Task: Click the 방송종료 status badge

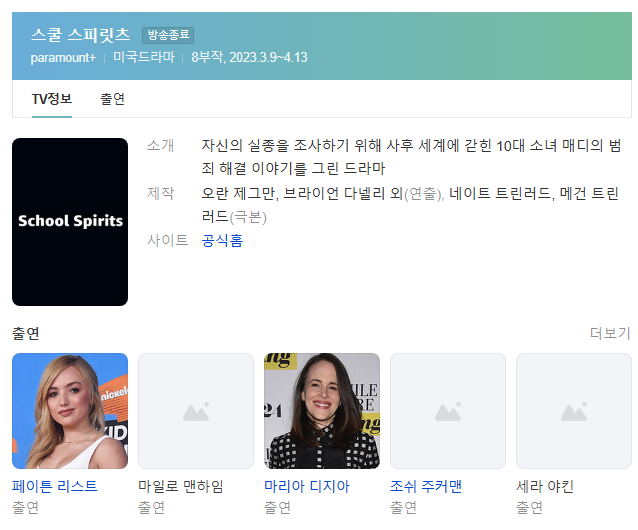Action: point(167,35)
